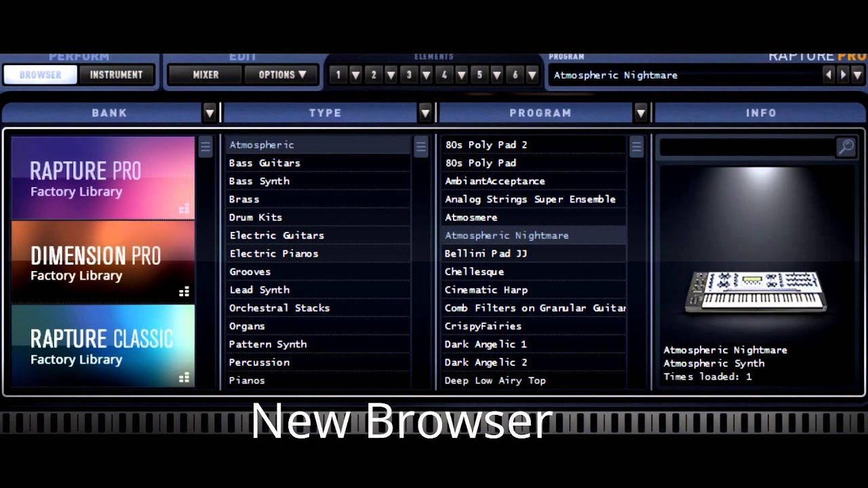This screenshot has width=868, height=488.
Task: Select the Electric Pianos type
Action: pyautogui.click(x=318, y=253)
